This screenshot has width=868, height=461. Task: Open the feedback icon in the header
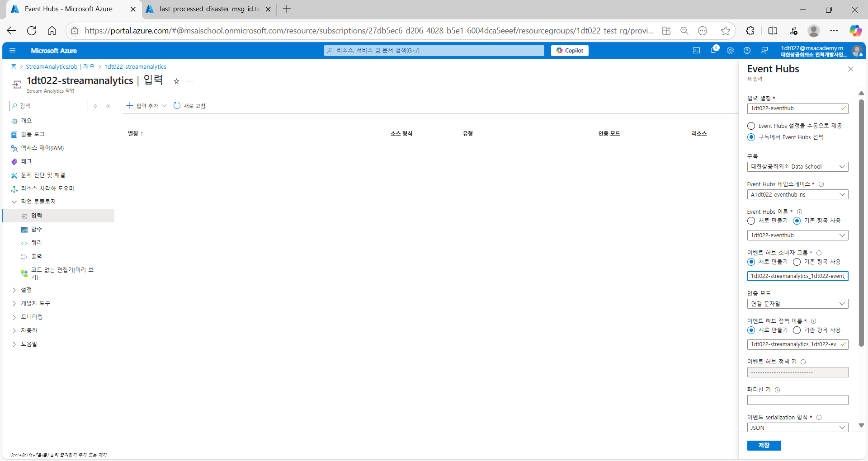click(764, 51)
